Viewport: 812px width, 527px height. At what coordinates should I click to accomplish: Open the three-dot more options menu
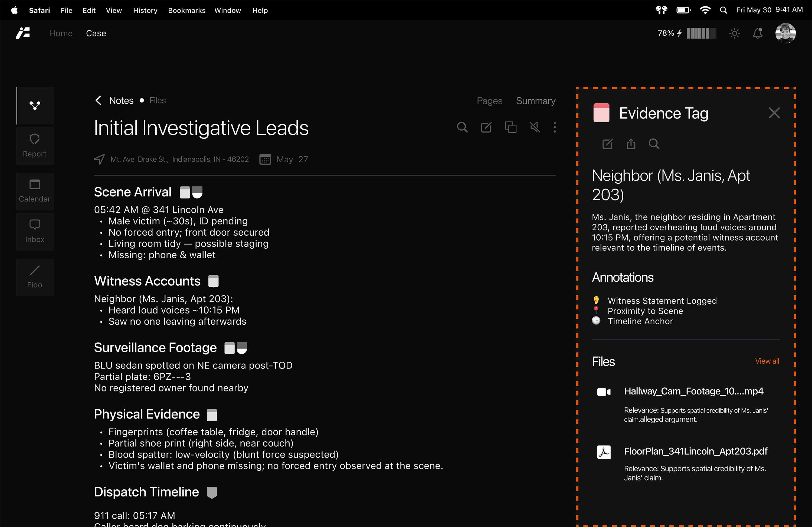coord(555,128)
